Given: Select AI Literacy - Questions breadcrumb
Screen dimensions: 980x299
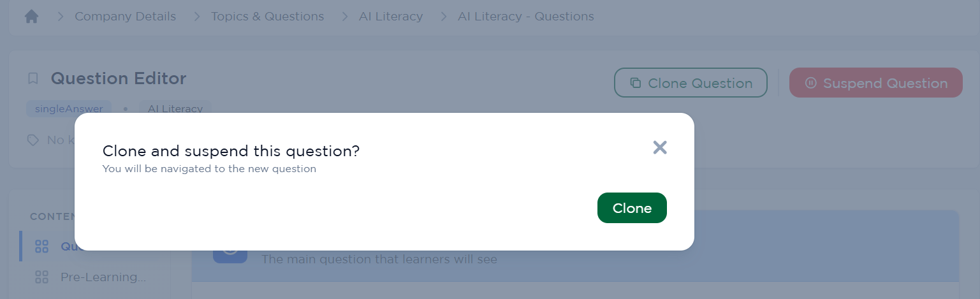Looking at the screenshot, I should coord(526,17).
